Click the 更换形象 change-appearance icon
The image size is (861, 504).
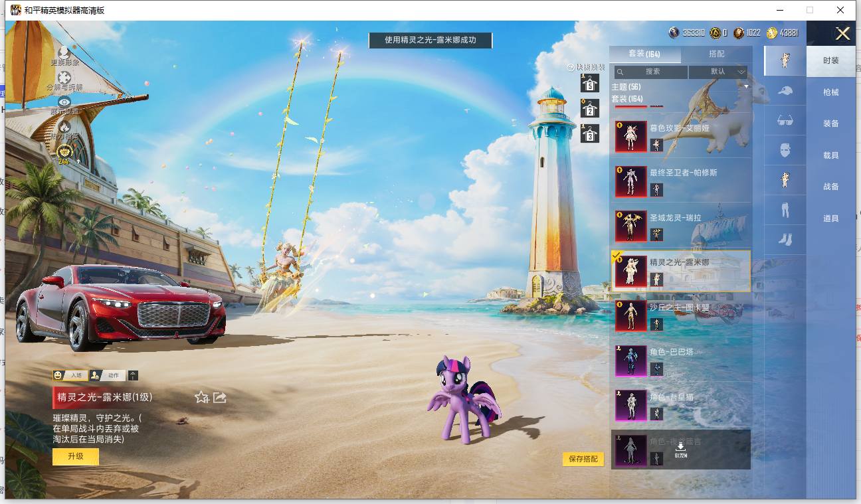click(x=64, y=52)
